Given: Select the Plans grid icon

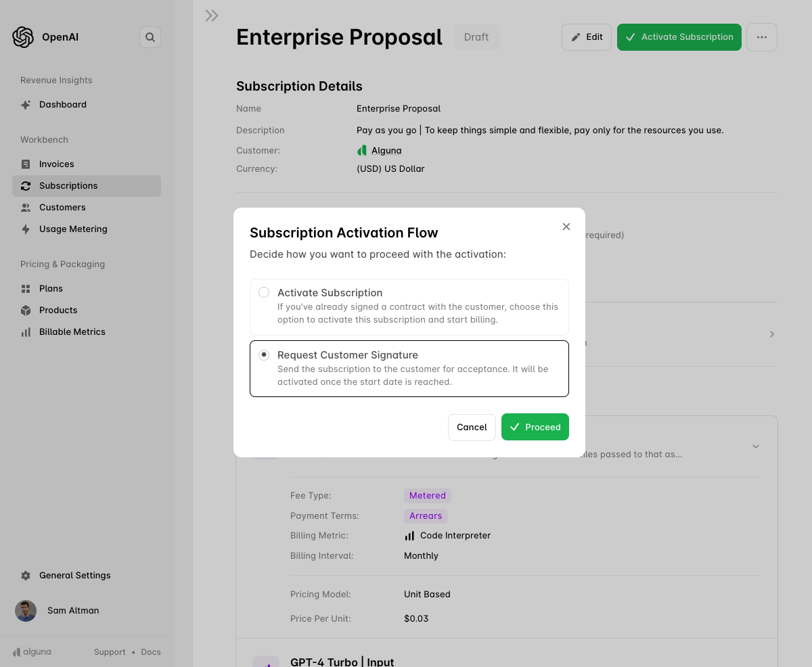Looking at the screenshot, I should point(25,288).
